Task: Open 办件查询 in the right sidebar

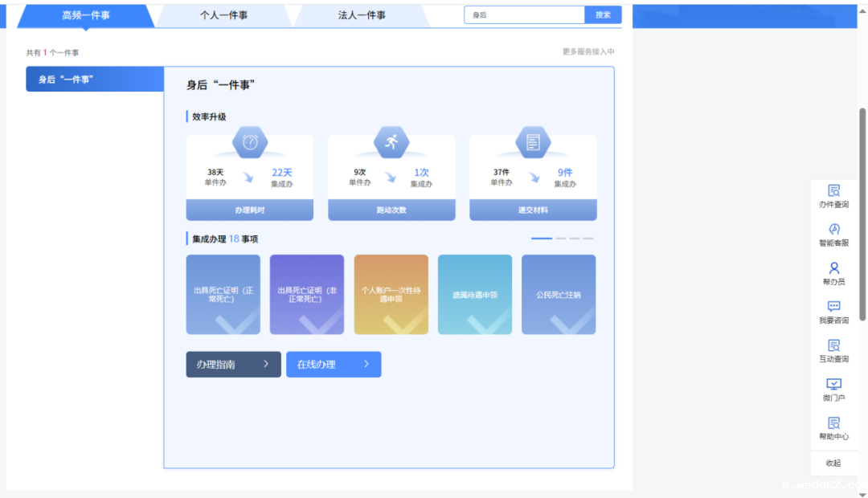Action: (x=833, y=191)
